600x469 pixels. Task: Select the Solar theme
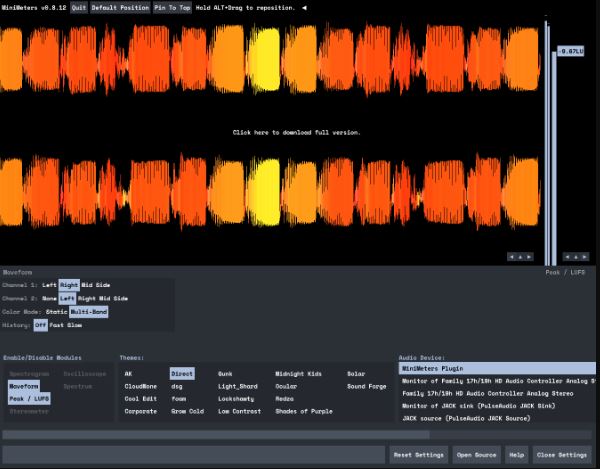(356, 374)
